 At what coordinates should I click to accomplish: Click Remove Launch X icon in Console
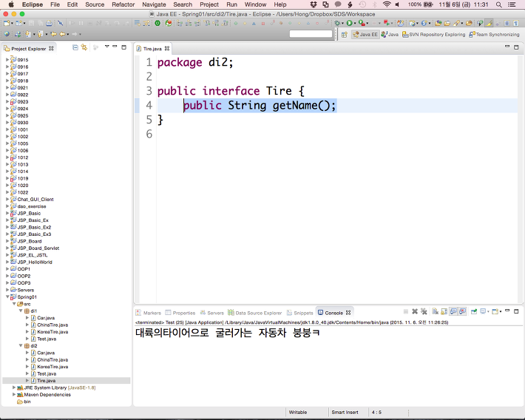click(x=415, y=311)
